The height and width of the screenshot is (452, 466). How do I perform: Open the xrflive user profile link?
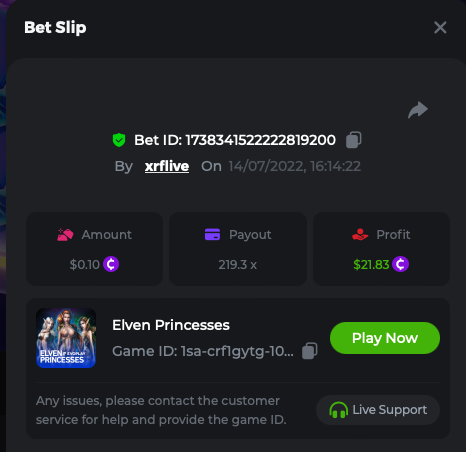(x=167, y=166)
